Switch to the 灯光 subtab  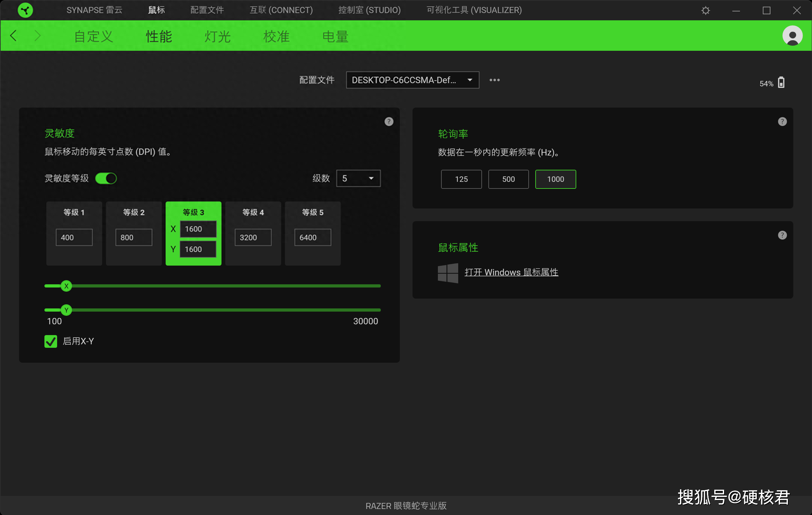217,36
